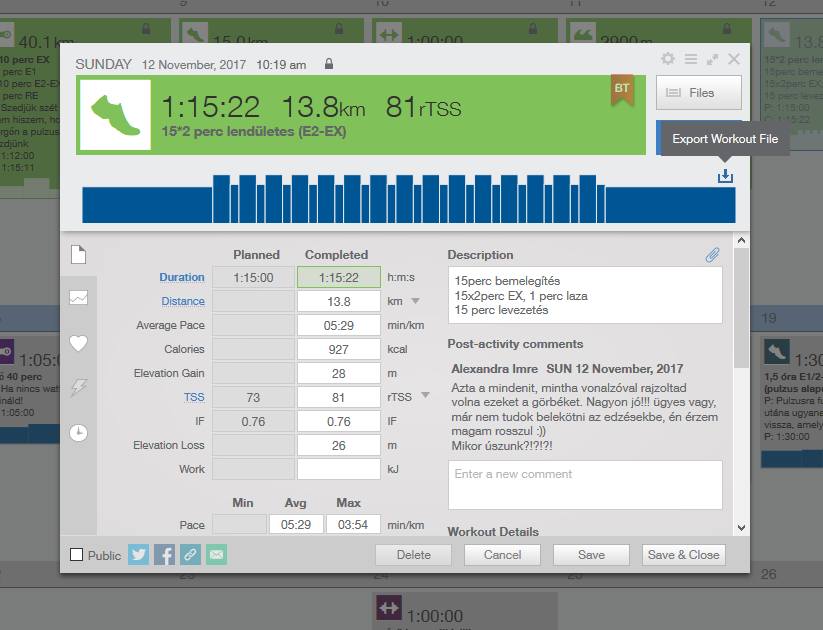Toggle the Public checkbox

point(77,554)
